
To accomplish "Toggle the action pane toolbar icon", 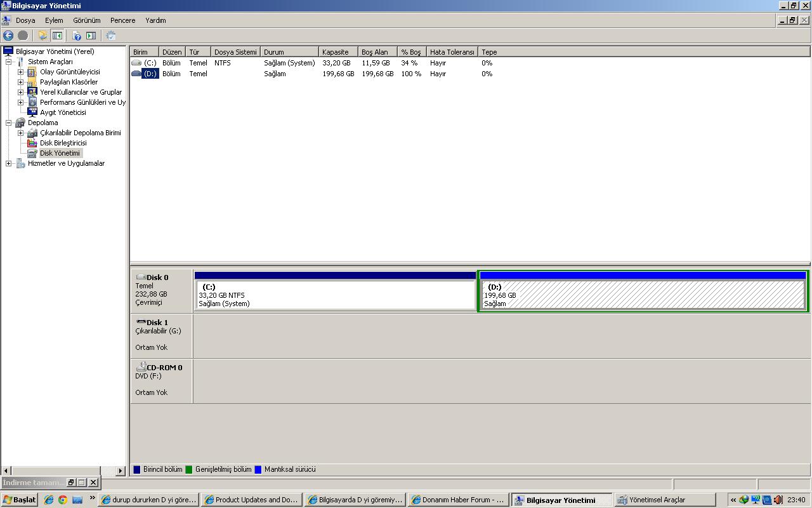I will (x=91, y=36).
